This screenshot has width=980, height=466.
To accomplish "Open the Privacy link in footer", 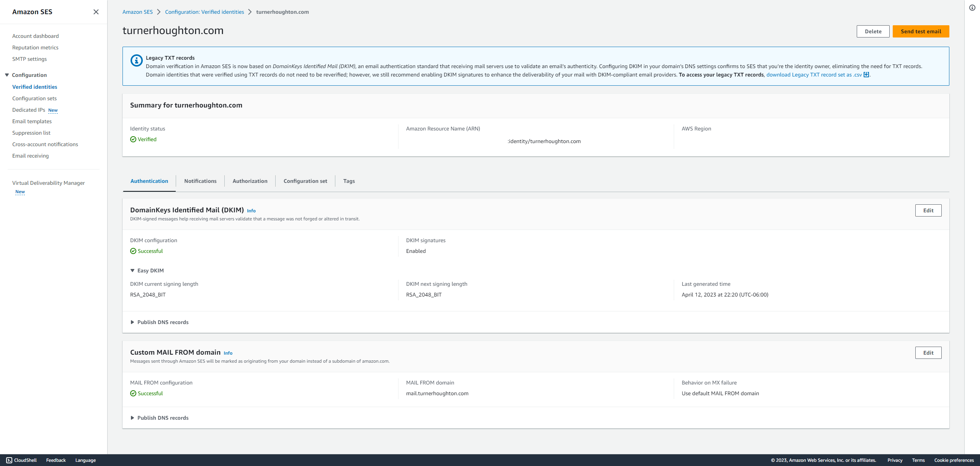I will (x=895, y=460).
